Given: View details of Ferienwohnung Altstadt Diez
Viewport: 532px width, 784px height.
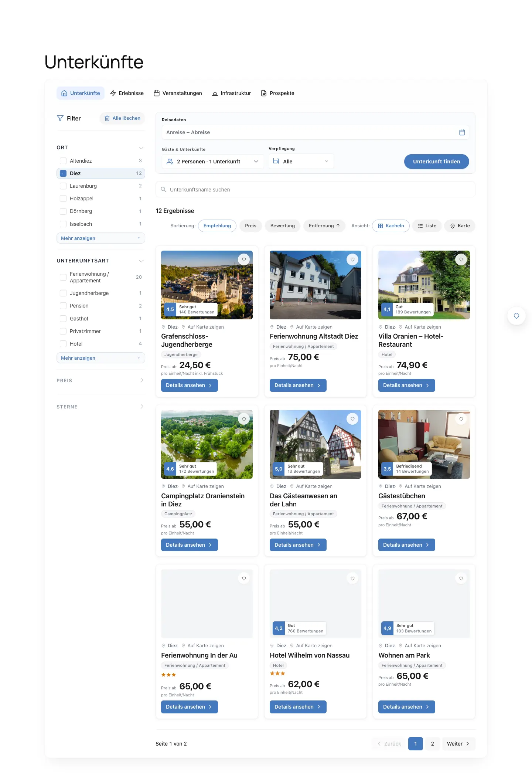Looking at the screenshot, I should (x=298, y=385).
